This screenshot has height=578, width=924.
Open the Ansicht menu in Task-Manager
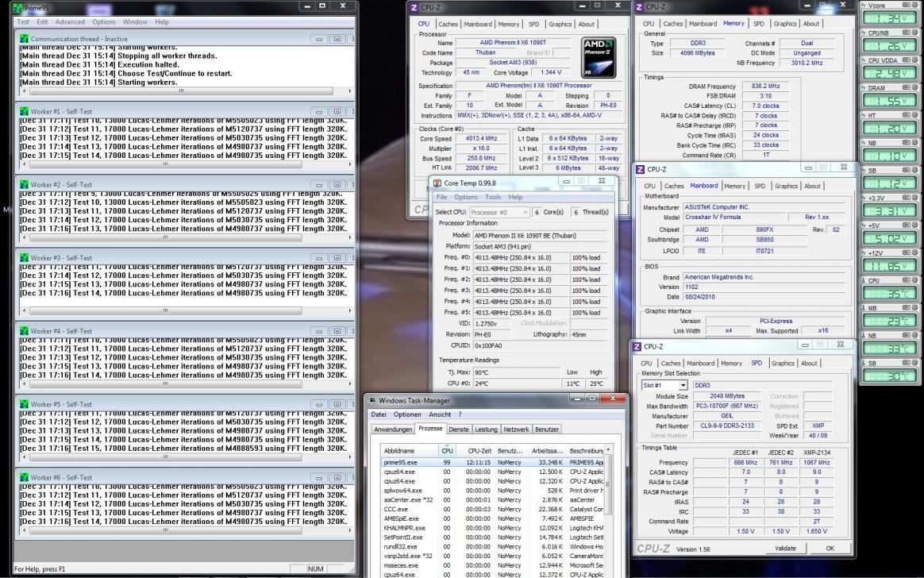point(439,414)
